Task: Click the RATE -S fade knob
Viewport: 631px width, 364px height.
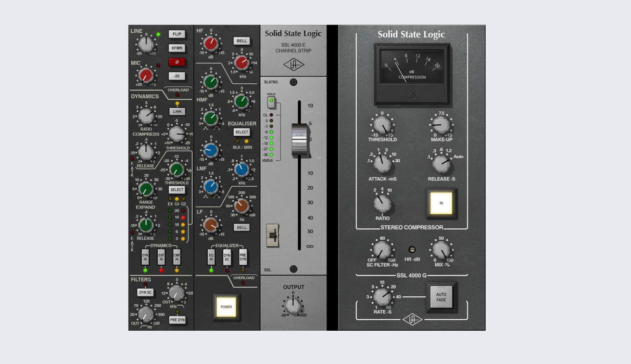Action: point(383,297)
